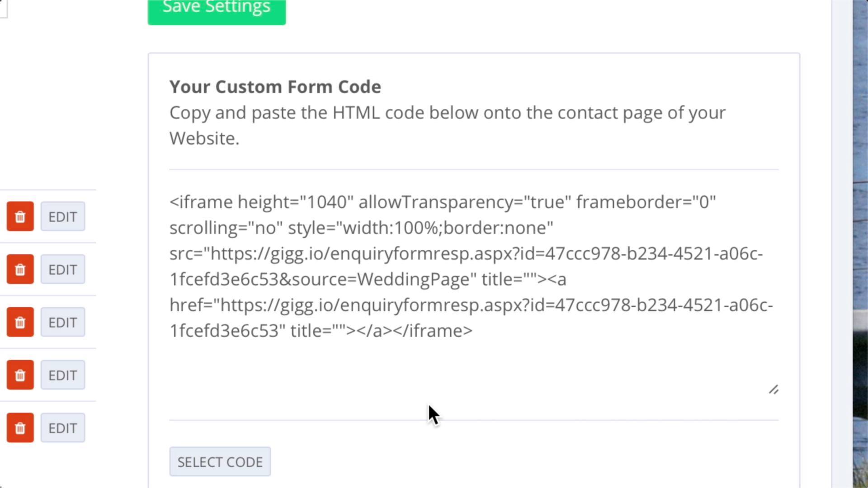
Task: Click the Copy and paste instructions text
Action: click(448, 125)
